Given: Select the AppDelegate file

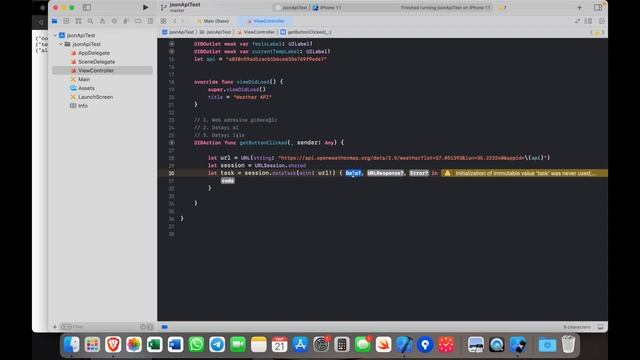Looking at the screenshot, I should [90, 53].
